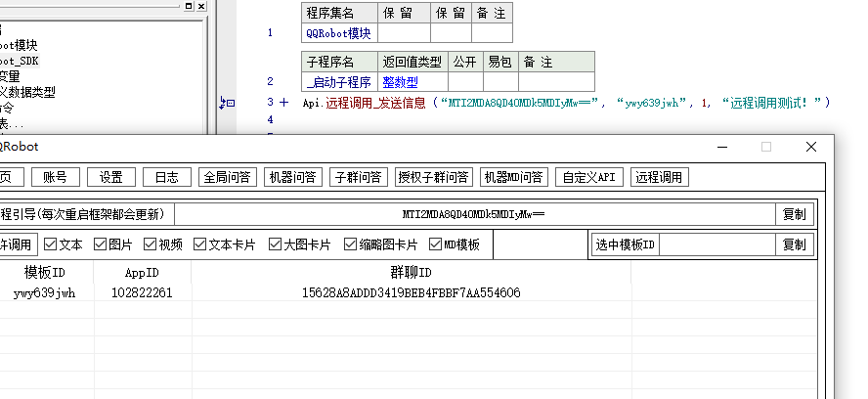Toggle the 文本卡片 checkbox
868x399 pixels.
point(200,244)
